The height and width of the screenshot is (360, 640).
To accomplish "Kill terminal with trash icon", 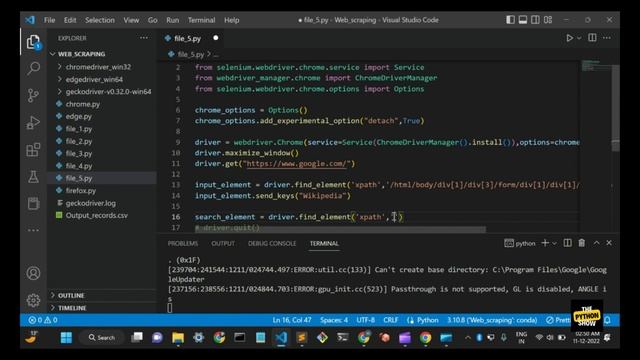I will pyautogui.click(x=582, y=243).
